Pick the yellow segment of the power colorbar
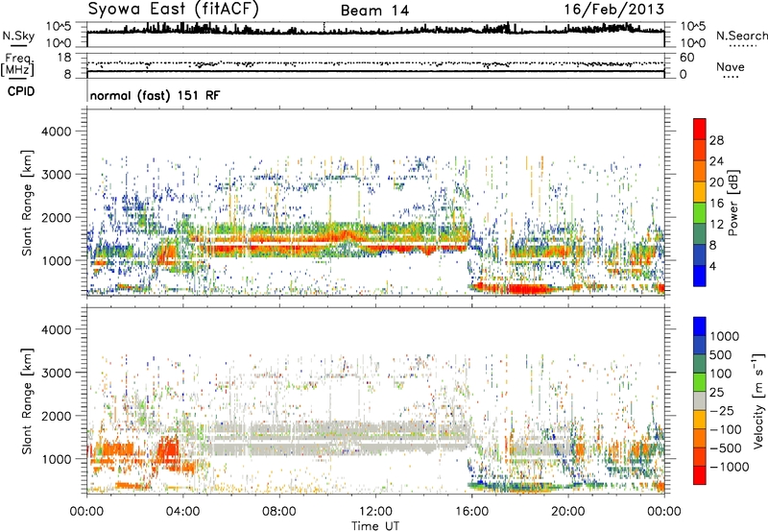 click(700, 192)
